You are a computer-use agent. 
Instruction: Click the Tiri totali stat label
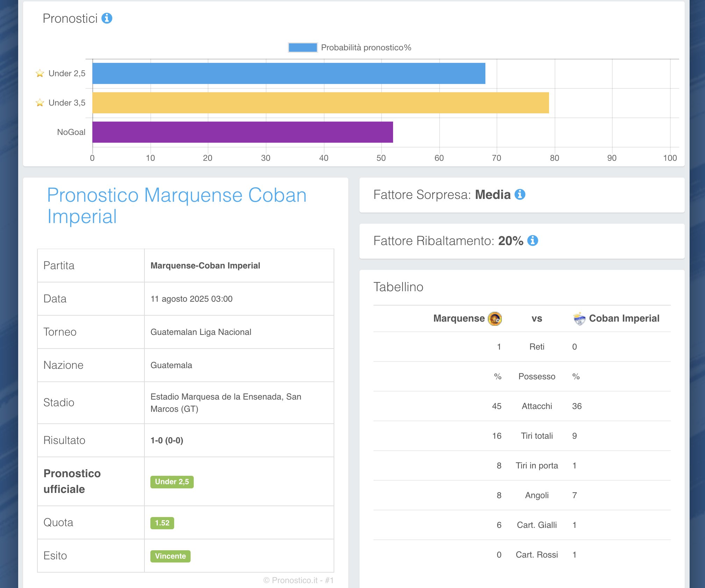(x=537, y=436)
